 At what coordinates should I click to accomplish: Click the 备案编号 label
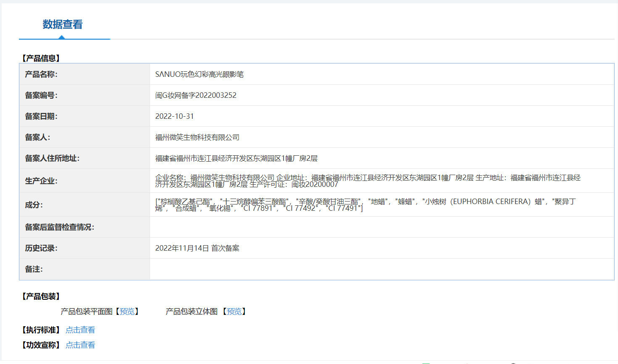pos(41,95)
